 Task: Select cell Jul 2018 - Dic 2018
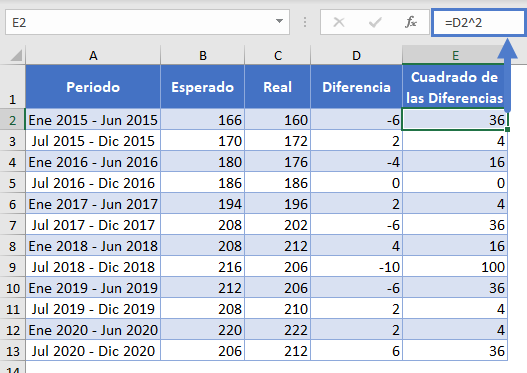(x=93, y=266)
